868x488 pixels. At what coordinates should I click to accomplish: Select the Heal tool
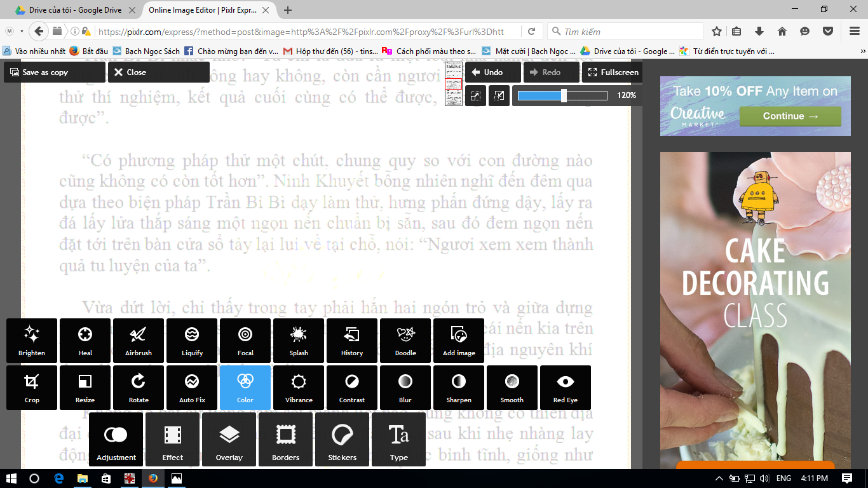85,340
